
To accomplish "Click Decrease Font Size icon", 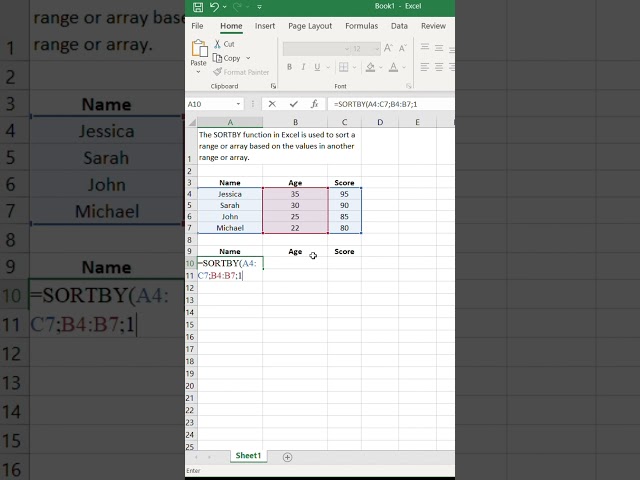I will click(x=403, y=48).
